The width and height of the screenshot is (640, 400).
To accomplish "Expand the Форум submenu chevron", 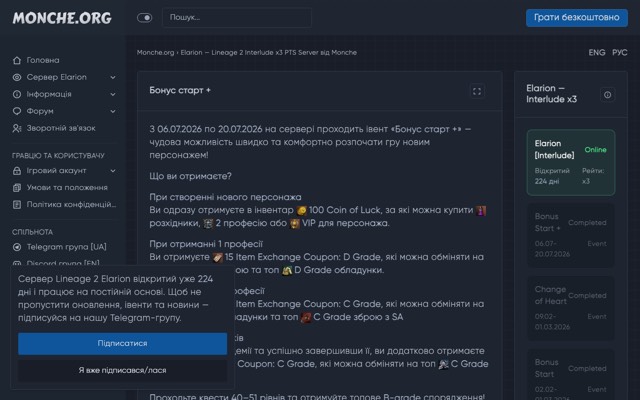I will pyautogui.click(x=113, y=111).
